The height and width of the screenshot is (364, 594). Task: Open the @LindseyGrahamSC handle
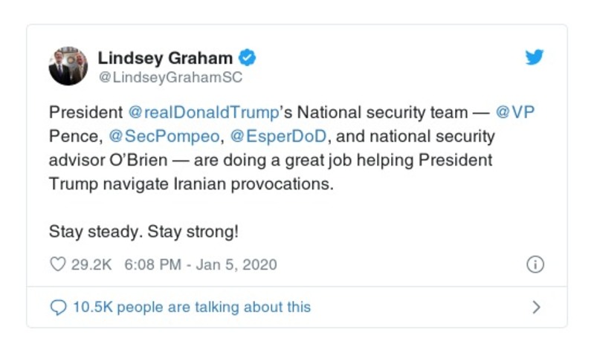pyautogui.click(x=170, y=77)
